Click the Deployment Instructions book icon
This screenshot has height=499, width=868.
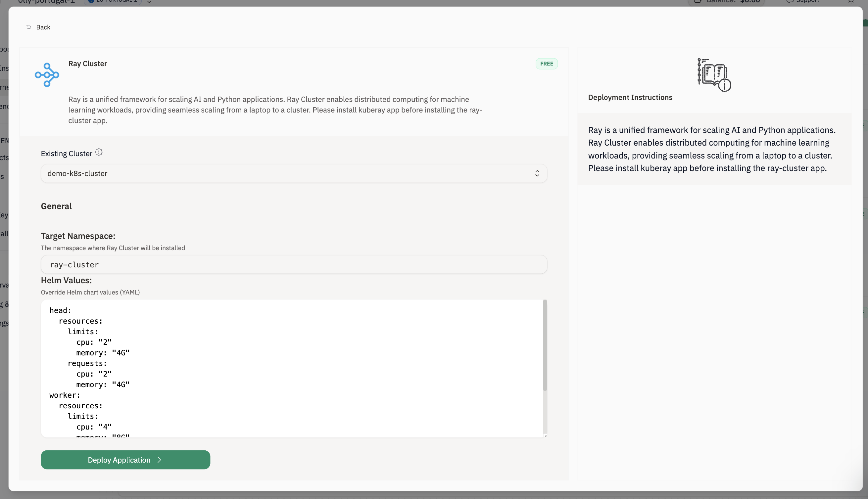pyautogui.click(x=714, y=75)
